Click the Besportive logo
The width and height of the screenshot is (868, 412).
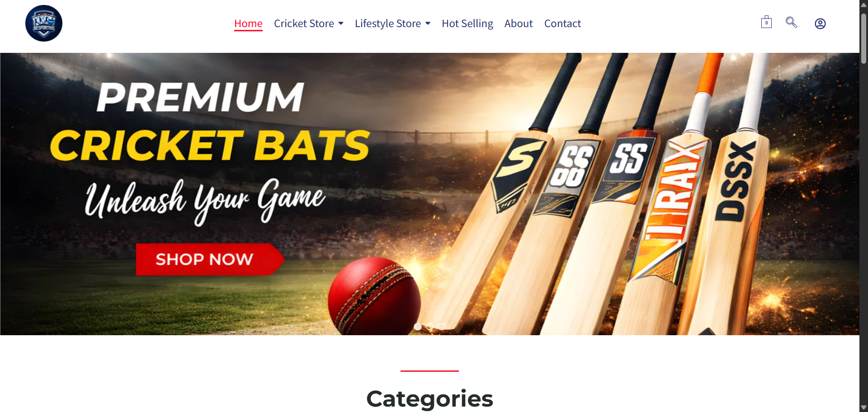pyautogui.click(x=44, y=23)
